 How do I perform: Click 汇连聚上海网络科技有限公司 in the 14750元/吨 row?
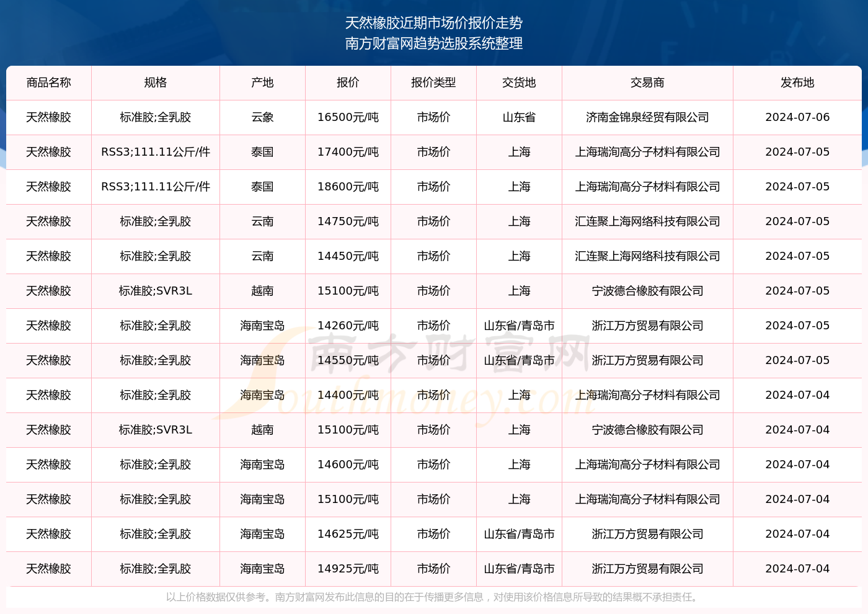tap(647, 221)
